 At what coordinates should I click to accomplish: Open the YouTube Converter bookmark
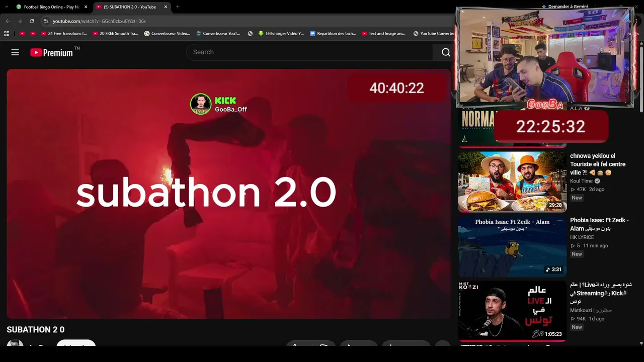pyautogui.click(x=434, y=34)
